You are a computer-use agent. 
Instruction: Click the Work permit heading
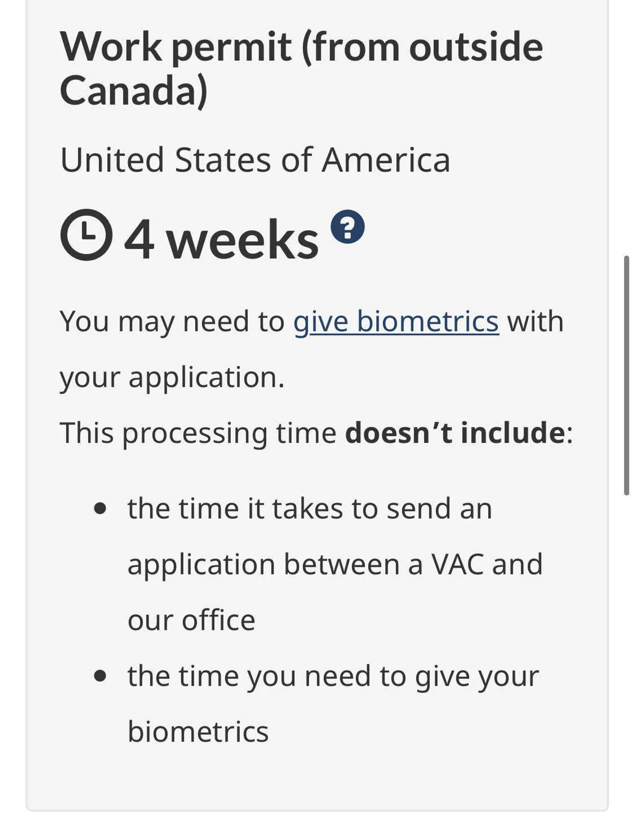pos(301,48)
